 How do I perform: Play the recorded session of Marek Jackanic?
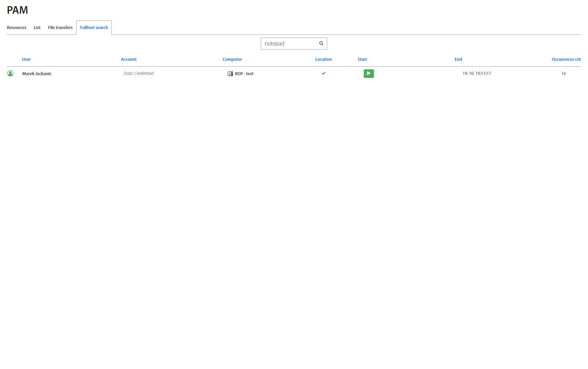pyautogui.click(x=369, y=73)
